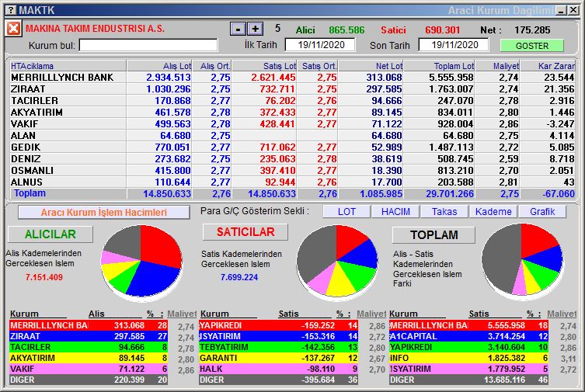The height and width of the screenshot is (392, 585).
Task: Close the MAKTK window
Action: coord(574,10)
